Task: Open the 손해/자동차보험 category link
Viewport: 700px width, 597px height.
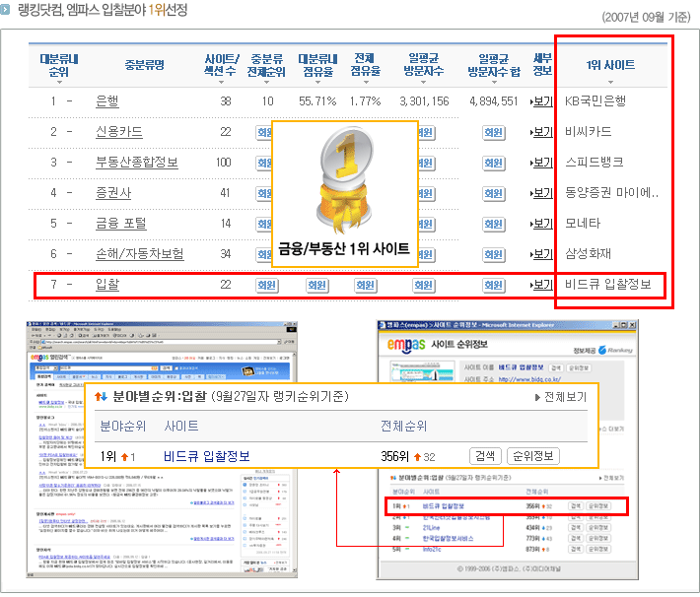Action: click(x=140, y=254)
